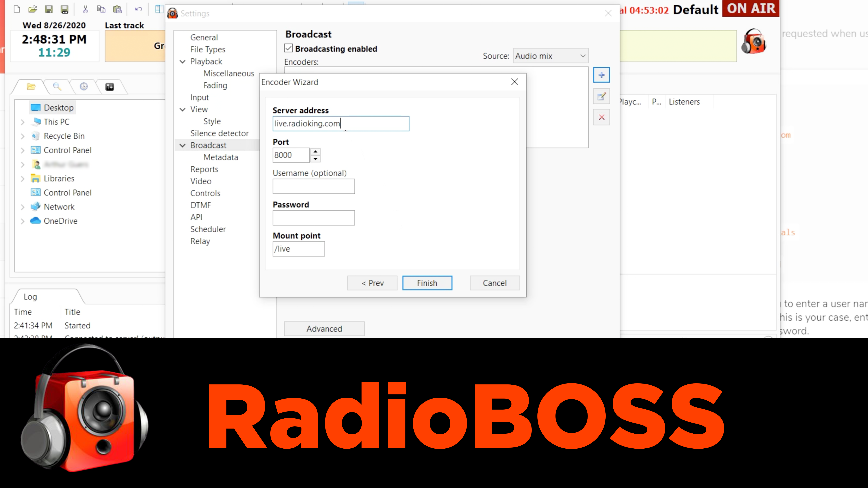This screenshot has height=488, width=868.
Task: Open the Log tab
Action: click(30, 297)
